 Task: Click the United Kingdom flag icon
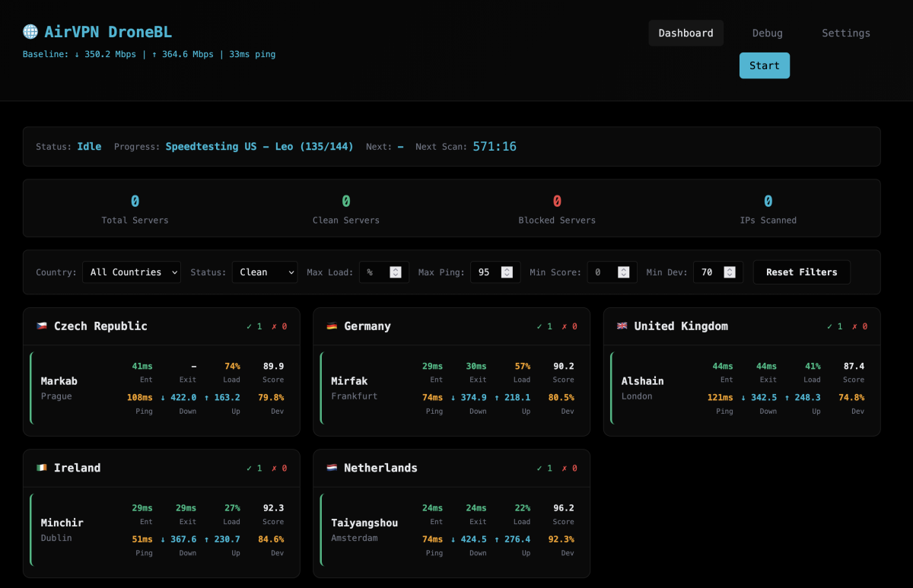tap(622, 326)
